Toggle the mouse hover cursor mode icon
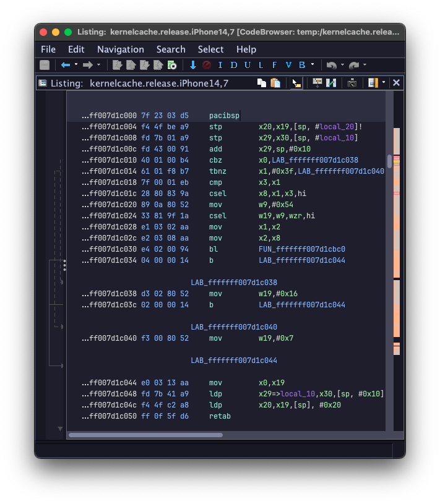The width and height of the screenshot is (440, 504). pos(296,83)
